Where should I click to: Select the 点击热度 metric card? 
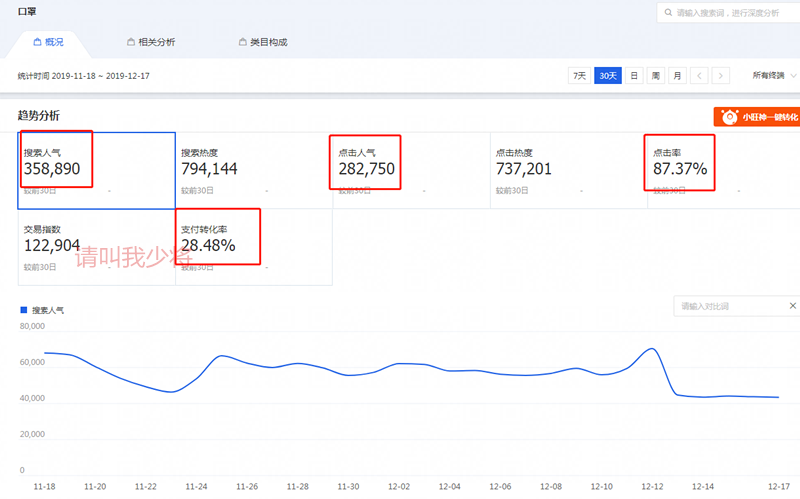(x=568, y=170)
